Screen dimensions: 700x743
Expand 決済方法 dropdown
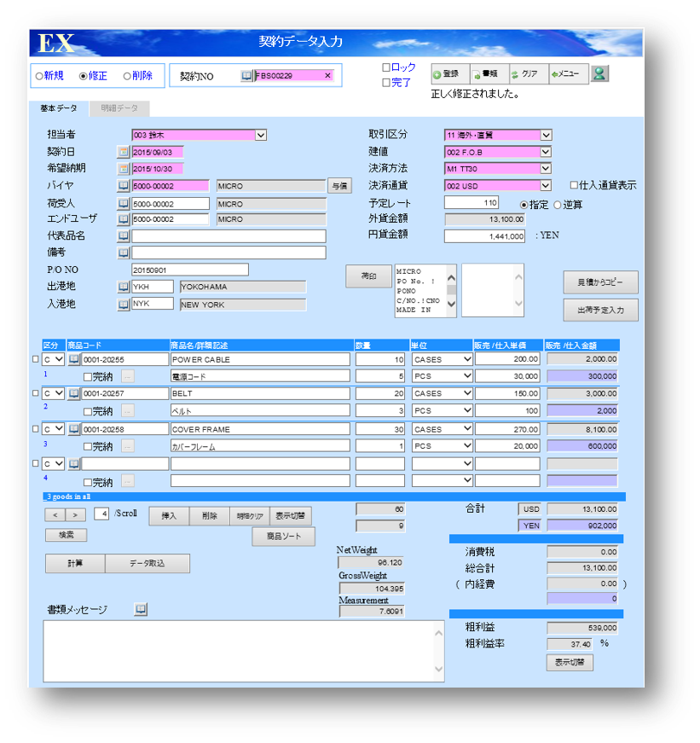pos(546,168)
